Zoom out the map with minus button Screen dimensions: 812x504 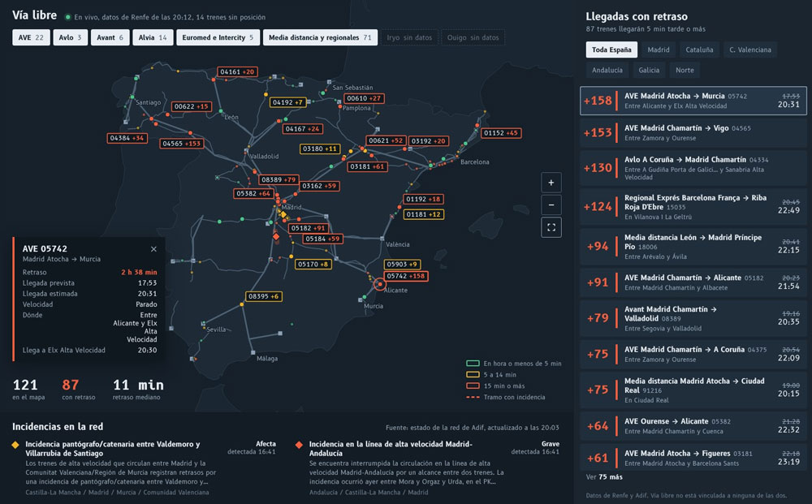click(x=551, y=205)
